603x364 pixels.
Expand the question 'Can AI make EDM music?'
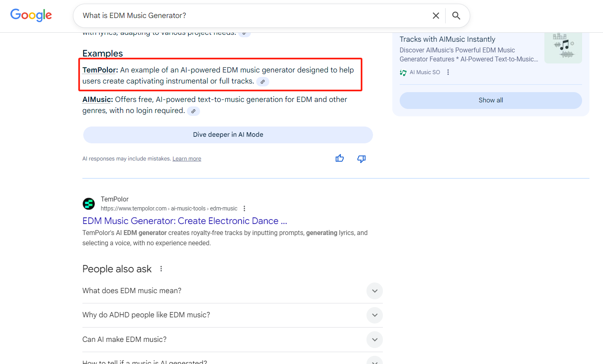[x=374, y=339]
